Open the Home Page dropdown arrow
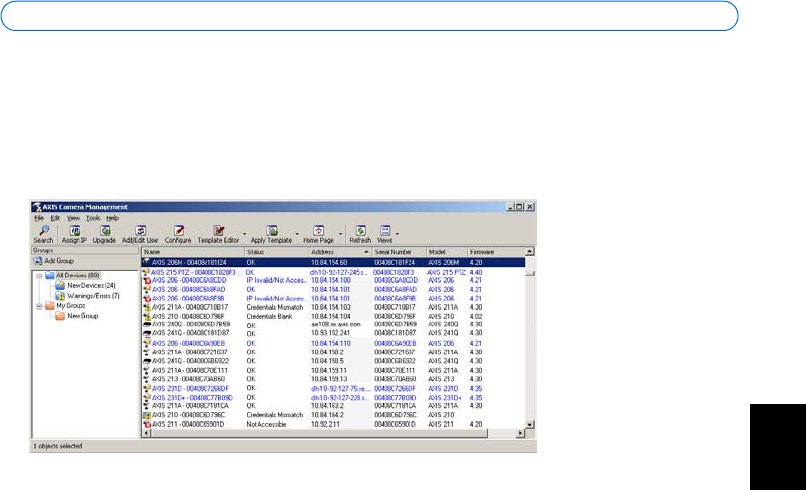This screenshot has height=490, width=806. pyautogui.click(x=340, y=234)
